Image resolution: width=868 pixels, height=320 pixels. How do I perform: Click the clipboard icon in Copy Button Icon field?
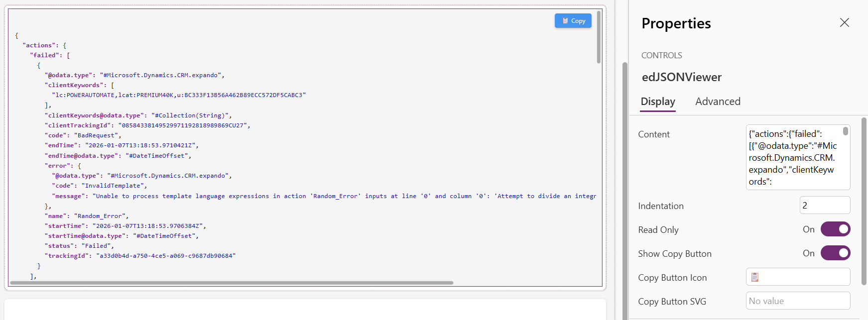click(755, 277)
